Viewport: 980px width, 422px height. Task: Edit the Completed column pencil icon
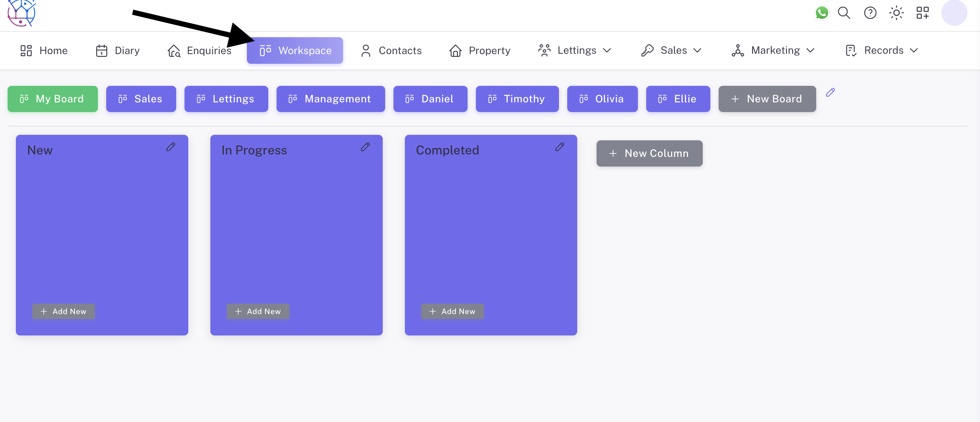(559, 147)
